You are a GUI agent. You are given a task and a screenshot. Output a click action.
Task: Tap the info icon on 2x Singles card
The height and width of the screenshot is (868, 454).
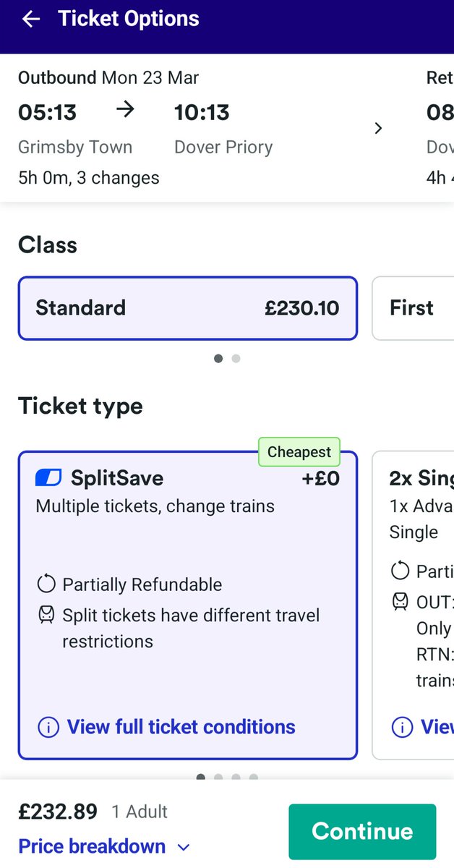(401, 726)
